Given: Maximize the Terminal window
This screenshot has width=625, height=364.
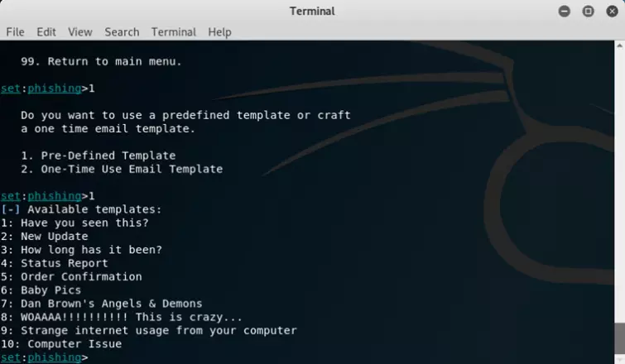Looking at the screenshot, I should 588,11.
